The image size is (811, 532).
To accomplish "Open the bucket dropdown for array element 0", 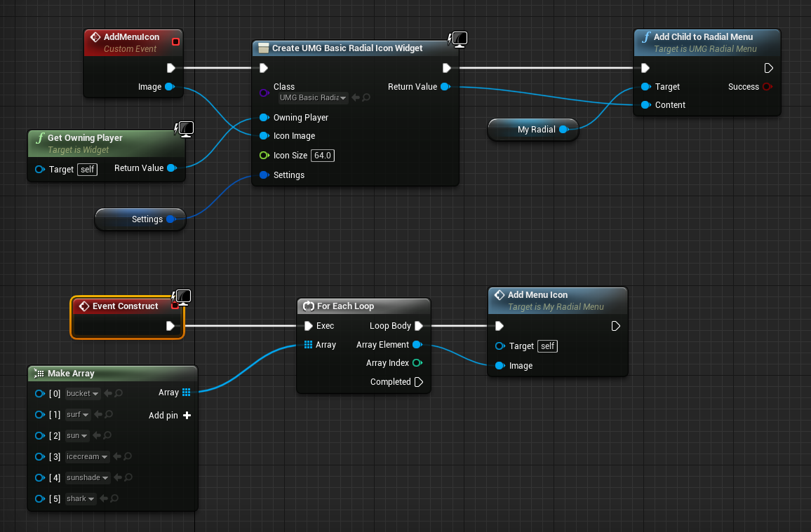I will (81, 393).
